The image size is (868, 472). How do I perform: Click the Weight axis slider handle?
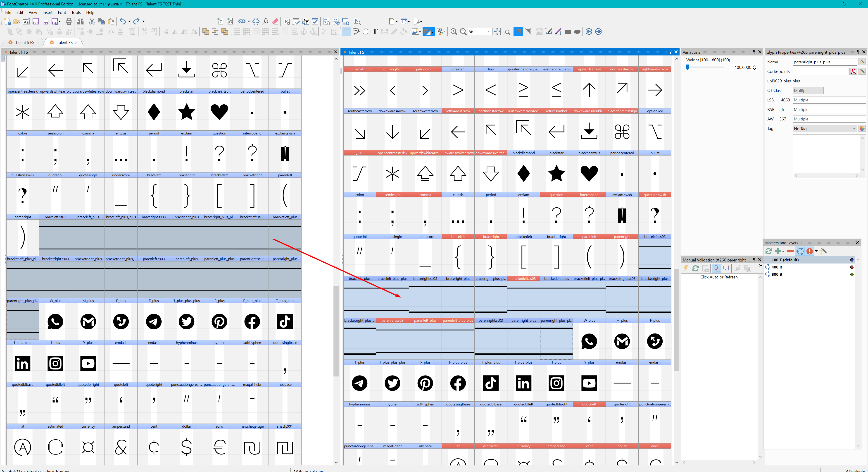tap(687, 67)
